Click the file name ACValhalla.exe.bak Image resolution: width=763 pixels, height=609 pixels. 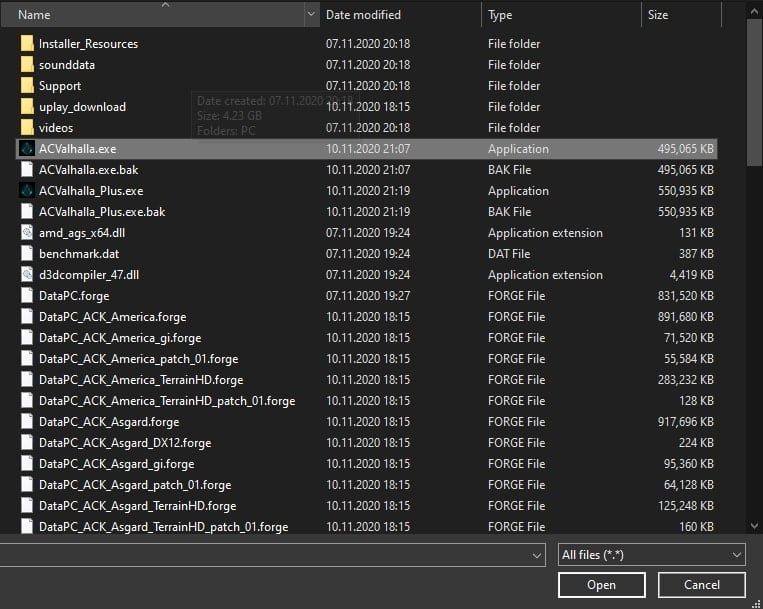(89, 170)
